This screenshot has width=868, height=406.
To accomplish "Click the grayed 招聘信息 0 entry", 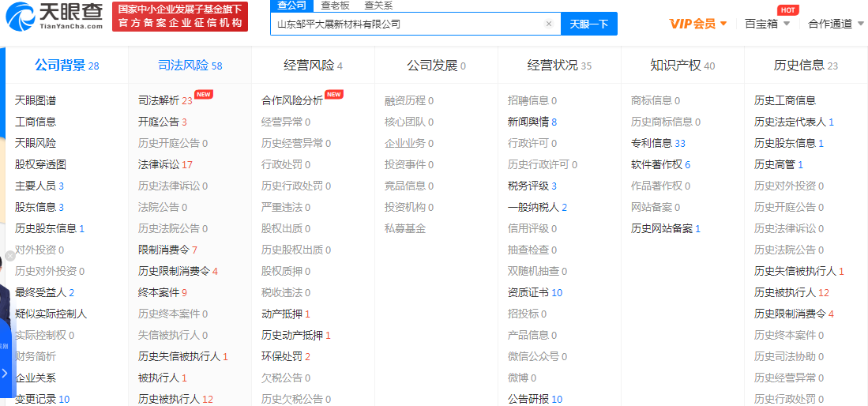I will point(532,101).
